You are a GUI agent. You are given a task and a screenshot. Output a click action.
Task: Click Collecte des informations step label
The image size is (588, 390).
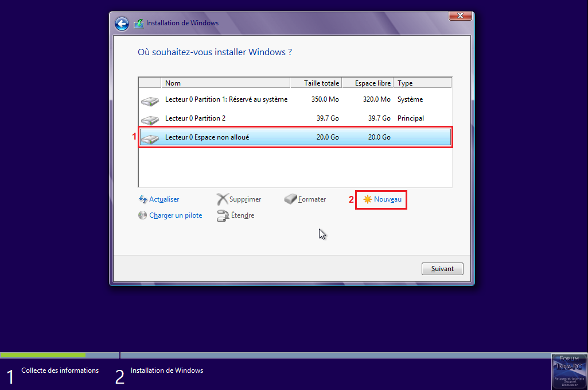60,370
